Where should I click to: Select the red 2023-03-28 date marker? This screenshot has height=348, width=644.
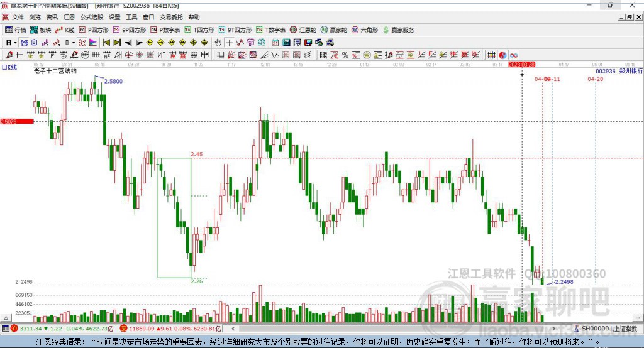521,65
